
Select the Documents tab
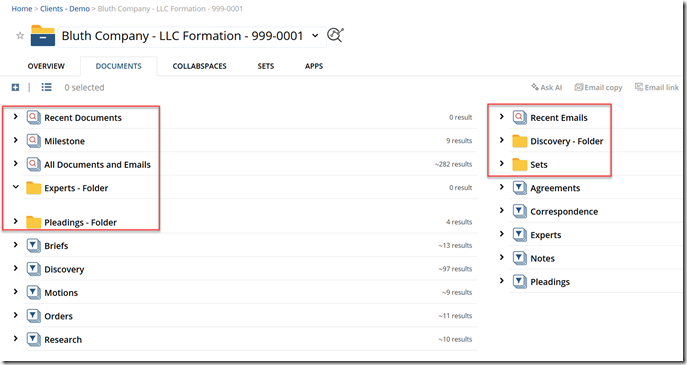[118, 66]
